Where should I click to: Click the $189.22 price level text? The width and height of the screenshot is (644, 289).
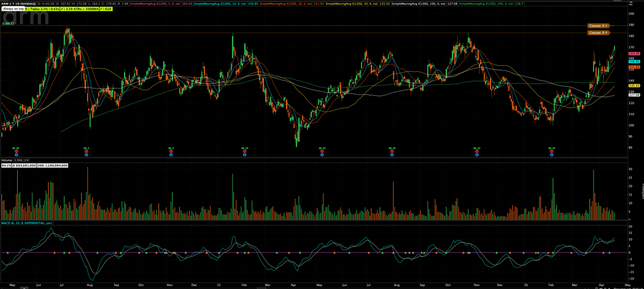click(x=8, y=24)
